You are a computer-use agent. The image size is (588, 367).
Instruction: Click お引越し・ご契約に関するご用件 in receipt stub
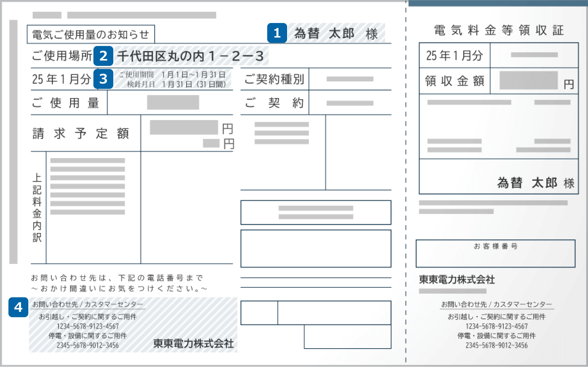click(x=497, y=317)
